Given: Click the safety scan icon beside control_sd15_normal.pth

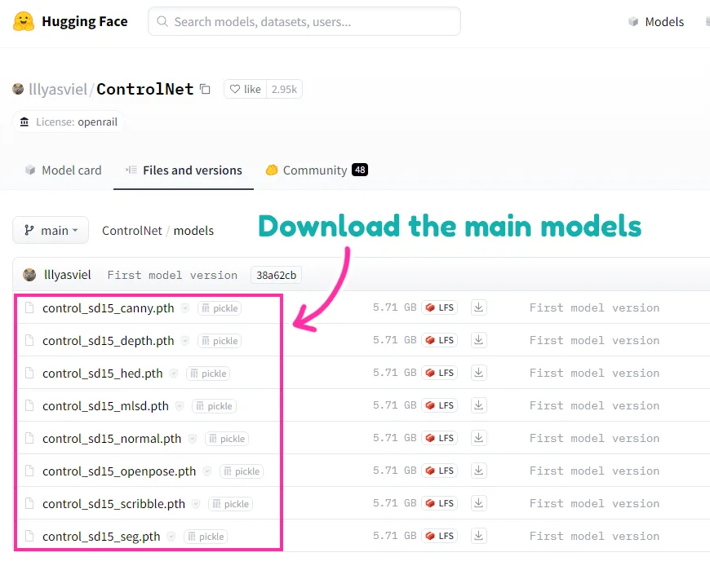Looking at the screenshot, I should [x=193, y=439].
